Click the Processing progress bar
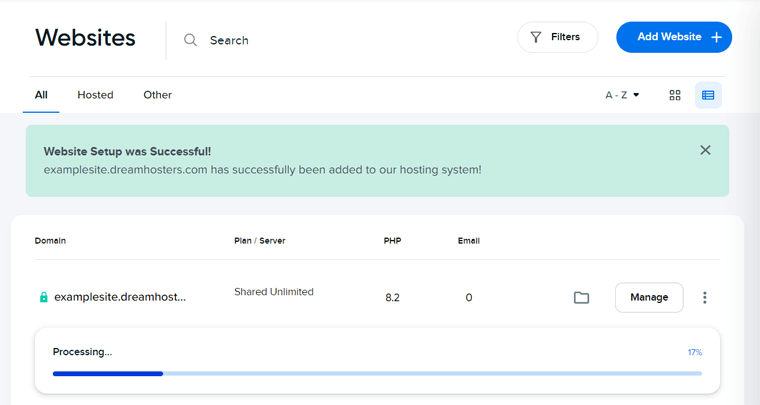 coord(377,374)
